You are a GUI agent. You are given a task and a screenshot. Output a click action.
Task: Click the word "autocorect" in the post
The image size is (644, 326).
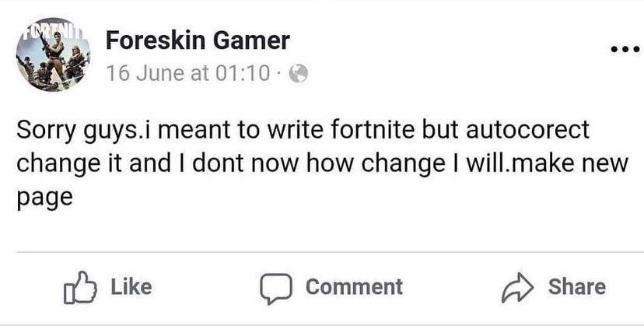point(528,129)
